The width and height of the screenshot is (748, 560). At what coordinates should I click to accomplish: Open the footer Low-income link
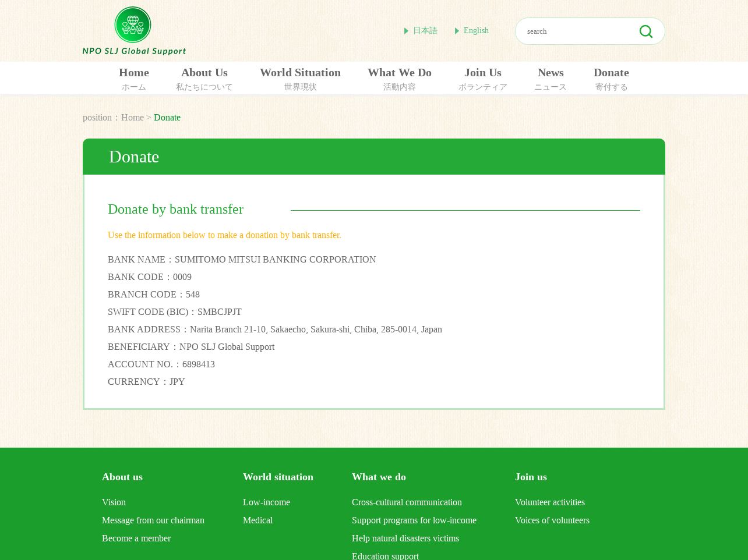click(x=266, y=502)
